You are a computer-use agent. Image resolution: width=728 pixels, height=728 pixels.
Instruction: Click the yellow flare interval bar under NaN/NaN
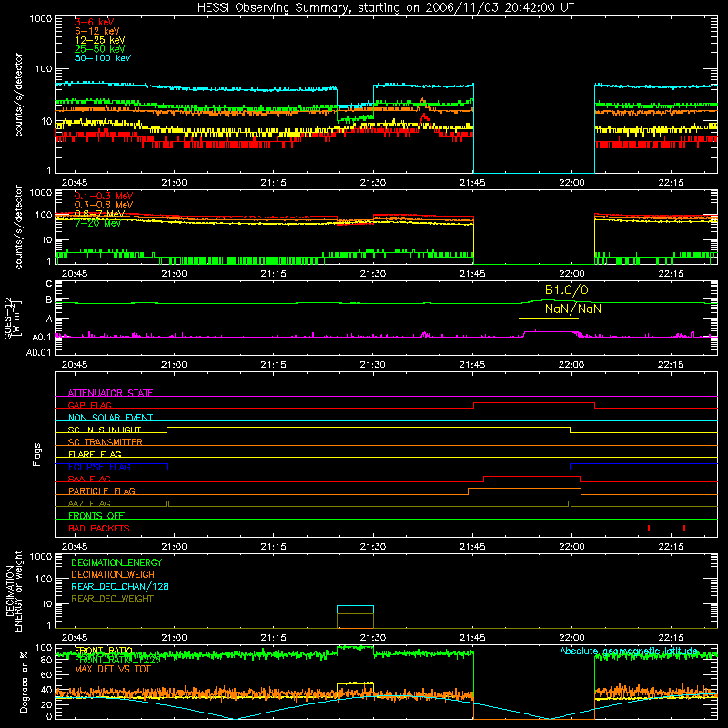click(549, 318)
